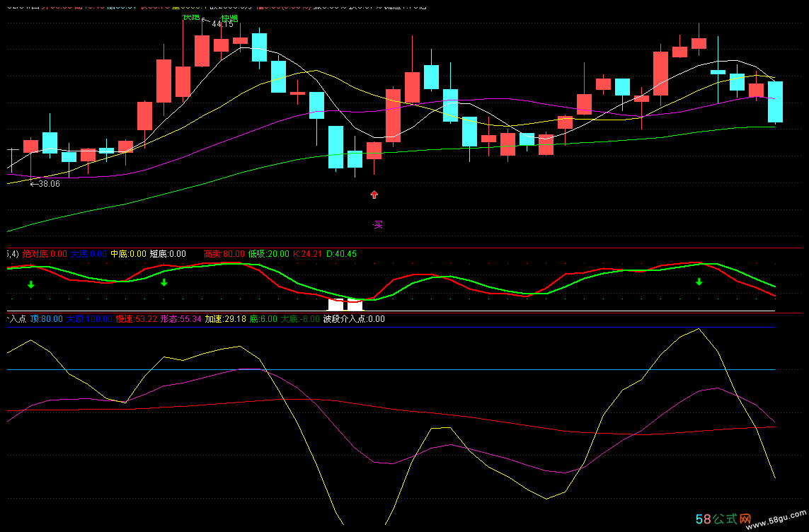Click the magenta 买 buy marker
Screen dimensions: 809x532
coord(379,225)
